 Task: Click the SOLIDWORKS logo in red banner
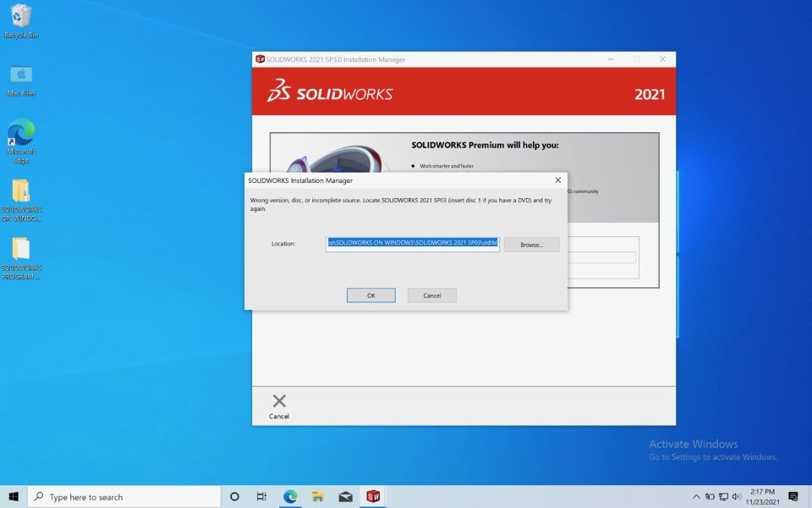(x=330, y=91)
